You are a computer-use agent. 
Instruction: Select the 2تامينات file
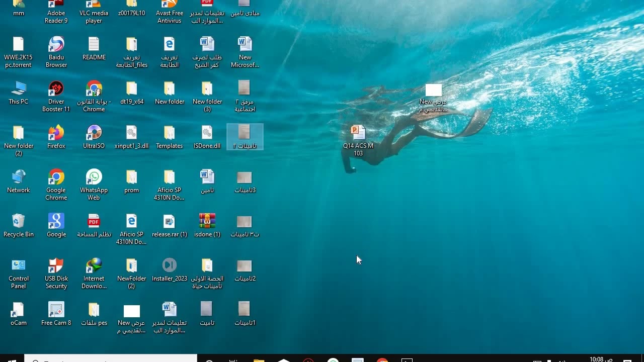[245, 270]
